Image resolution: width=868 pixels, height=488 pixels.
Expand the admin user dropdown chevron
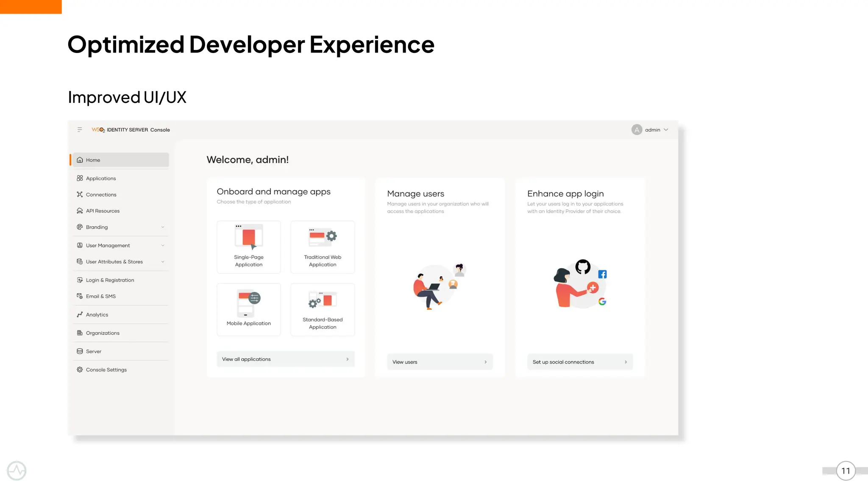(666, 130)
